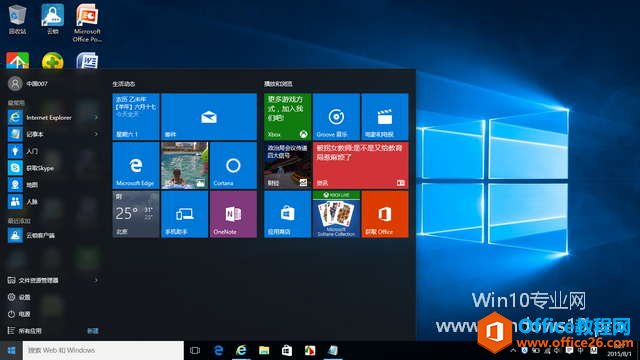Click the 播放和浏览 tile group header
The image size is (640, 360).
coord(278,84)
